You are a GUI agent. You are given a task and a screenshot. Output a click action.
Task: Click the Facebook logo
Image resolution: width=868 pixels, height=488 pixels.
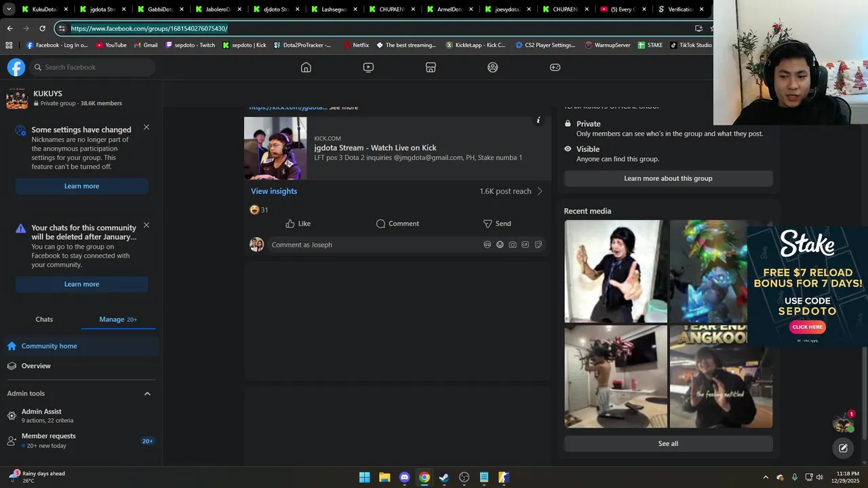point(16,67)
